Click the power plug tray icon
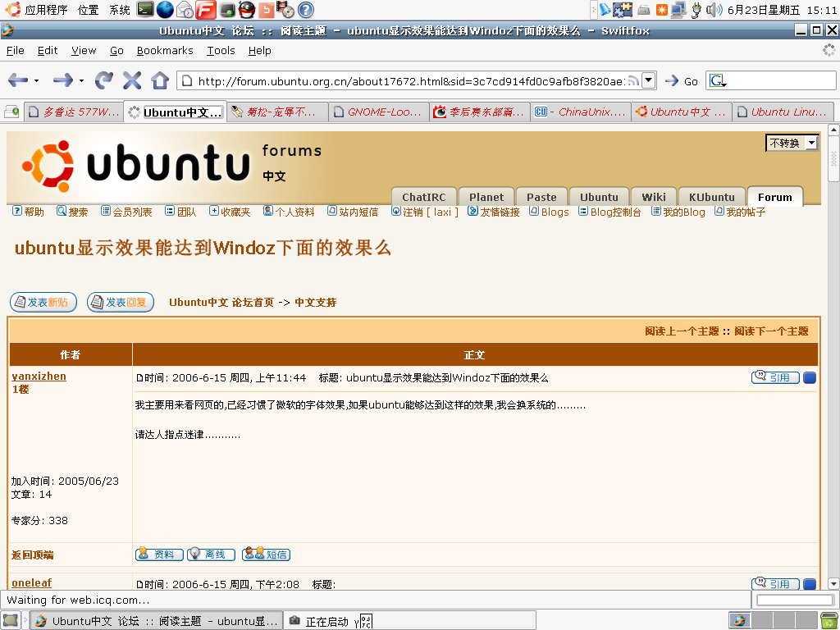This screenshot has width=840, height=630. [x=696, y=9]
